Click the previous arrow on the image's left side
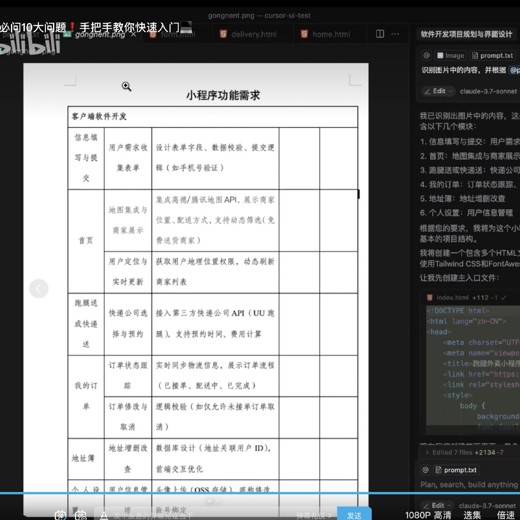Image resolution: width=520 pixels, height=520 pixels. [x=39, y=288]
